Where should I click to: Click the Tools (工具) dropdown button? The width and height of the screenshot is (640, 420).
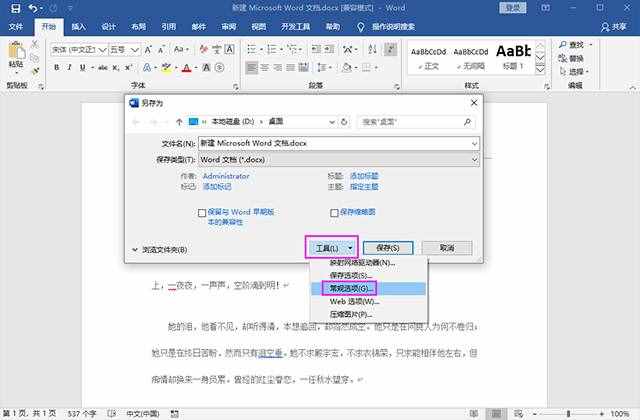[331, 248]
